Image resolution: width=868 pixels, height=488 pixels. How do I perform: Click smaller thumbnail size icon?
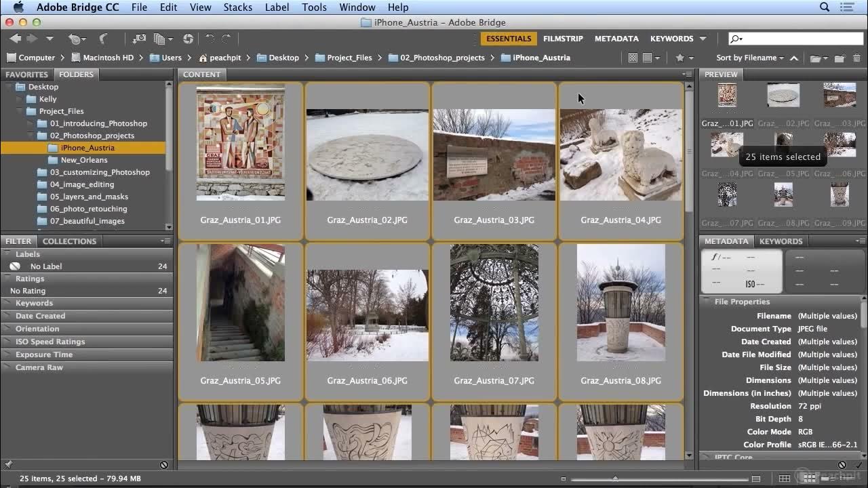(x=563, y=479)
